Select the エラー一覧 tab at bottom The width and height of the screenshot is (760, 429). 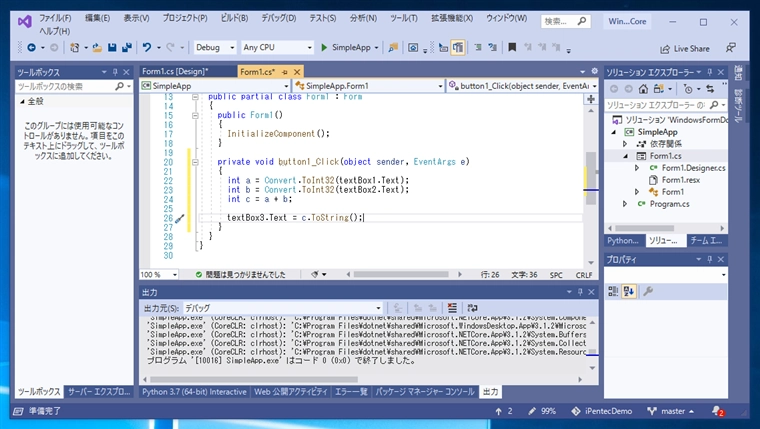coord(350,392)
